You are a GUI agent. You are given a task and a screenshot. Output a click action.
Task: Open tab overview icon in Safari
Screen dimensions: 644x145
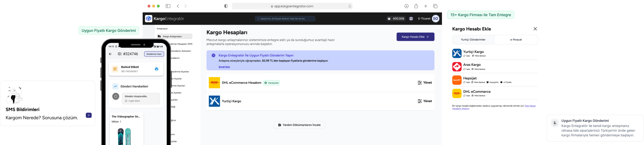point(435,6)
